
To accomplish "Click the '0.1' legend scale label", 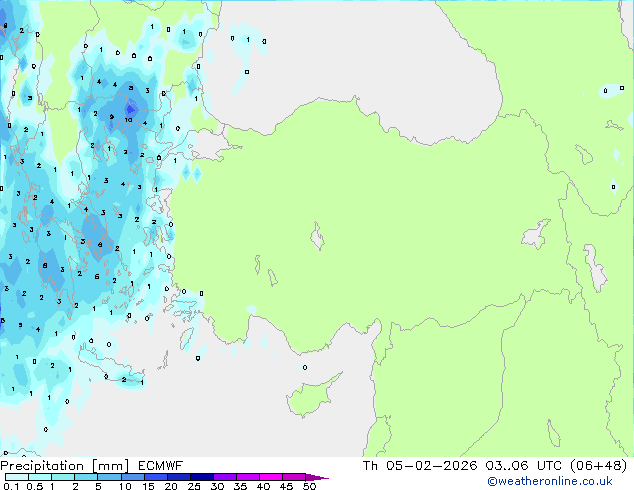I will 11,486.
